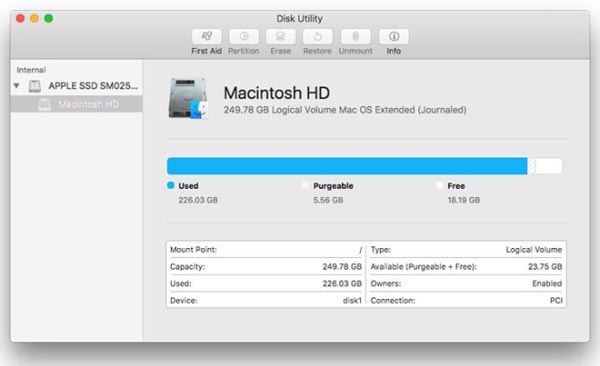Collapse the APPLE SSD disclosure triangle
The width and height of the screenshot is (600, 366).
16,86
